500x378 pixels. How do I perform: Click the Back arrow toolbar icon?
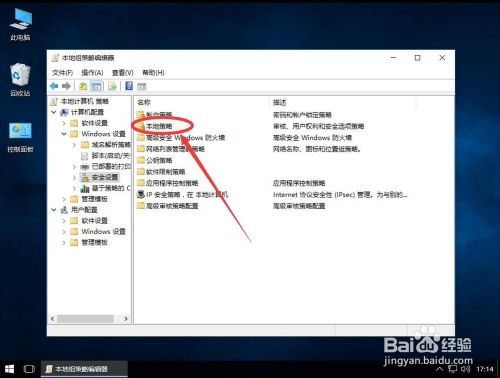click(x=54, y=86)
